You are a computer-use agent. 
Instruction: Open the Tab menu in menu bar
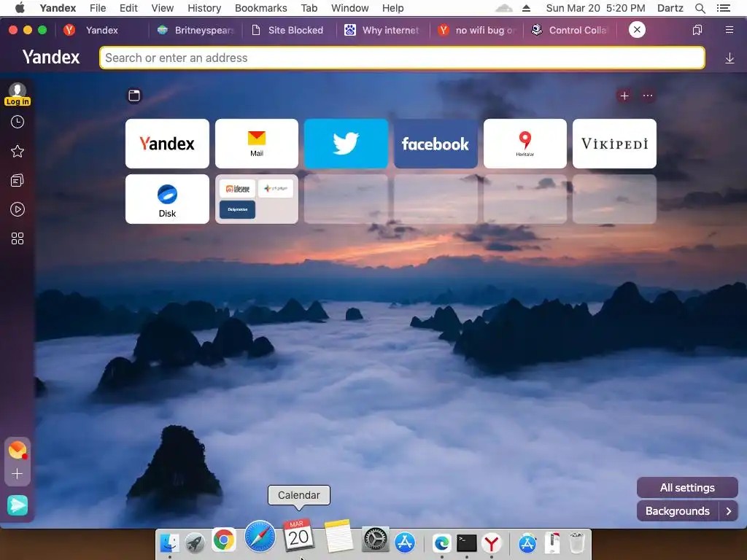pos(309,8)
